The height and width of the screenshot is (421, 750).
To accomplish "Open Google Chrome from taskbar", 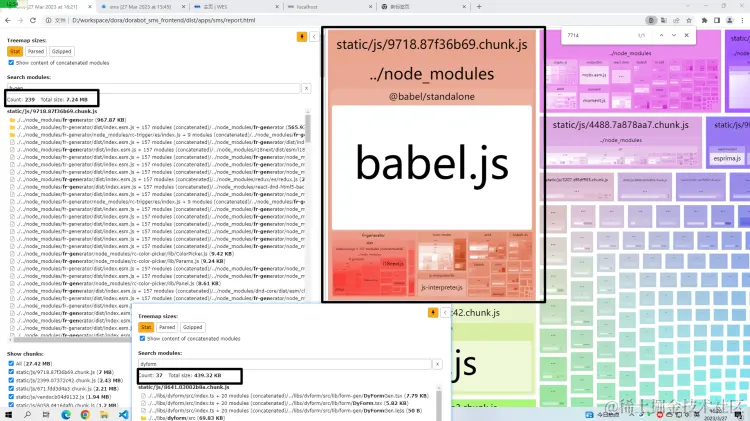I will point(85,415).
